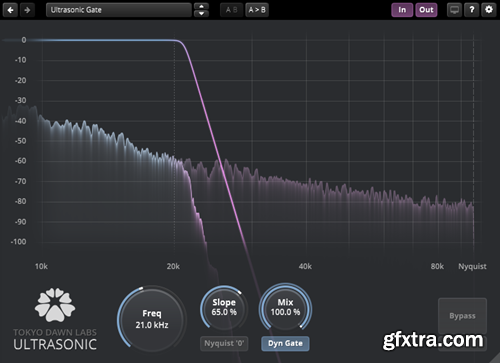Open help with question mark icon
Screen dimensions: 500x363
point(472,10)
